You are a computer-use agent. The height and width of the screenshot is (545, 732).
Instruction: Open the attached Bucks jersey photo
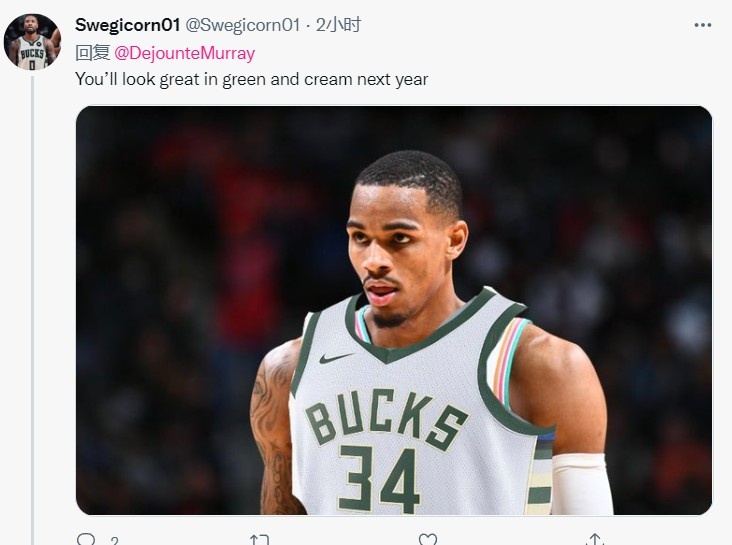tap(394, 310)
